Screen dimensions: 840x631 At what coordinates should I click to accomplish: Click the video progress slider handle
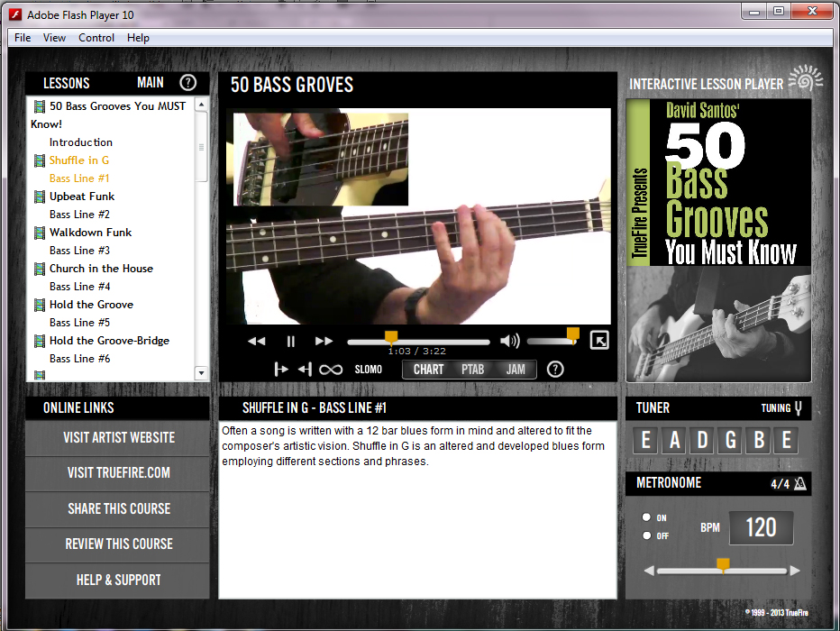coord(391,337)
